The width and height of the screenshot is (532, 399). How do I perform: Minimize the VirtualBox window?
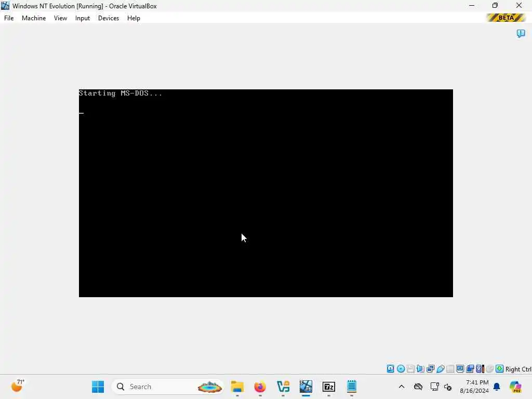(472, 5)
